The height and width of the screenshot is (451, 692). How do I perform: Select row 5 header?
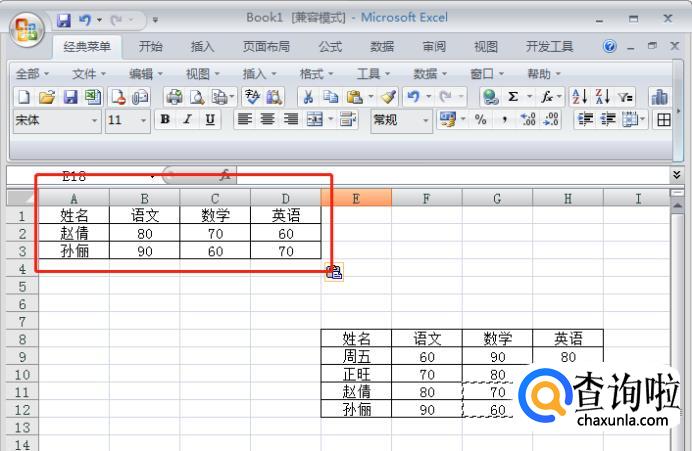click(23, 286)
